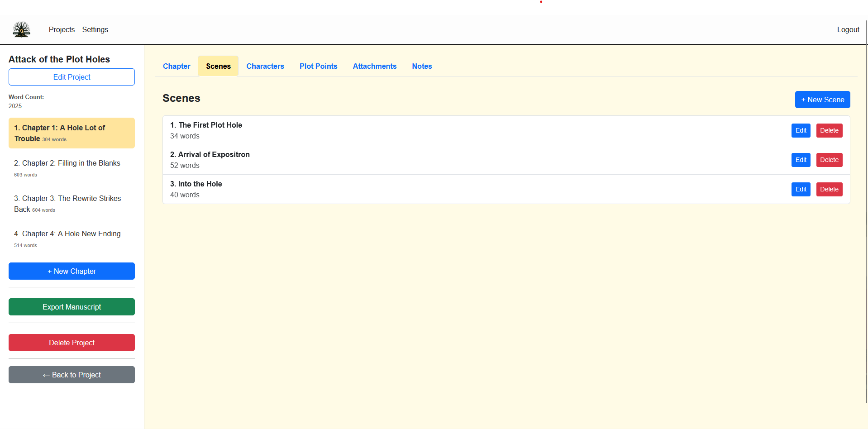Open the Plot Points tab
Viewport: 868px width, 429px height.
(318, 66)
